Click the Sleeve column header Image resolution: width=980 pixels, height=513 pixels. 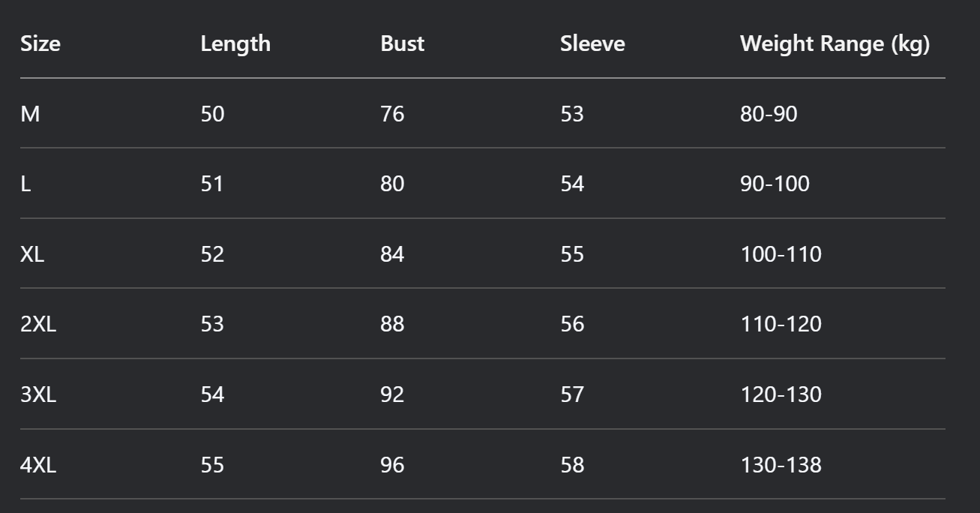(592, 43)
